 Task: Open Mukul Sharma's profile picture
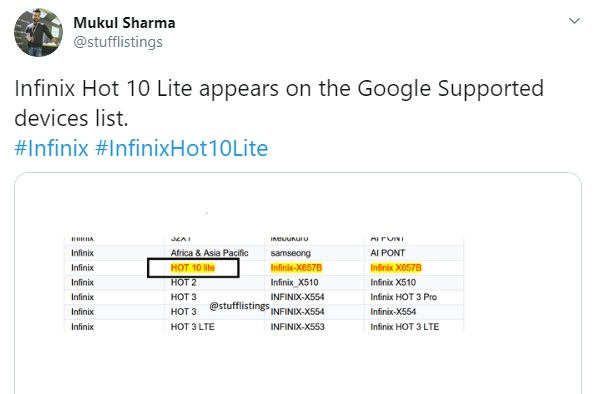(38, 33)
